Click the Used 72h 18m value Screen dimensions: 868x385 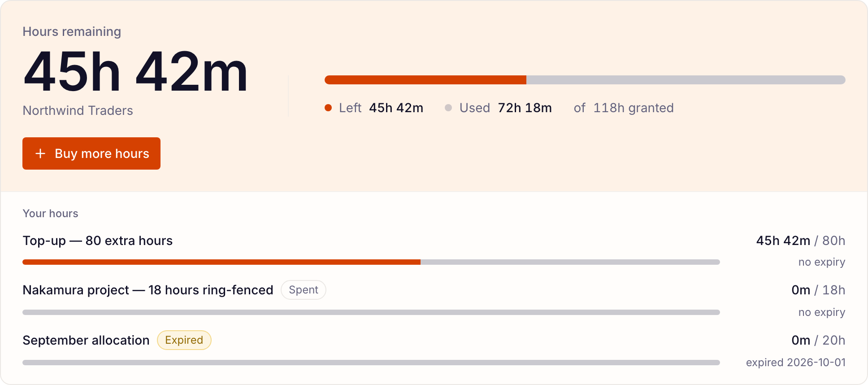click(525, 108)
